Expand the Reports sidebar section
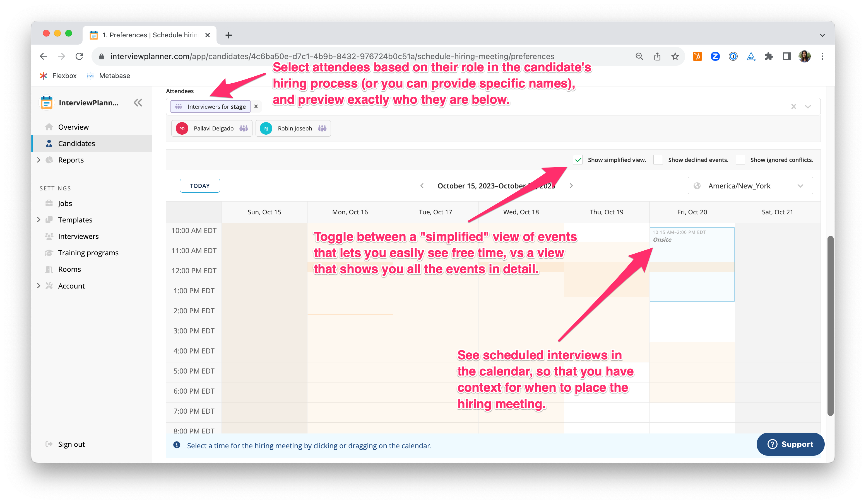 click(39, 160)
